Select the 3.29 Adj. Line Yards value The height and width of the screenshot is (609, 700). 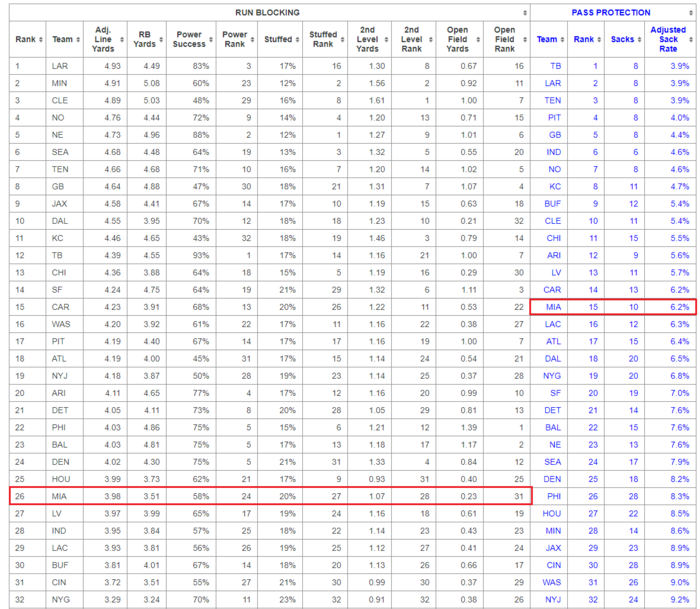point(112,600)
